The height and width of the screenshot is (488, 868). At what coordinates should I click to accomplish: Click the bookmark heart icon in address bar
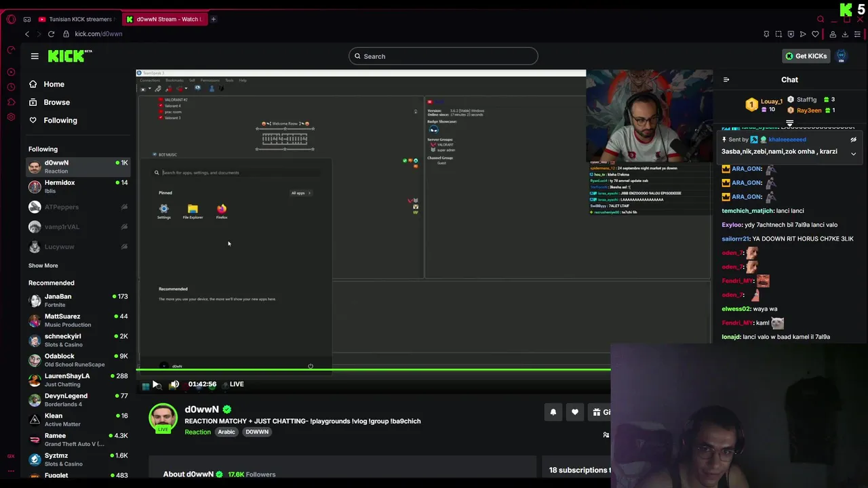[x=815, y=34]
